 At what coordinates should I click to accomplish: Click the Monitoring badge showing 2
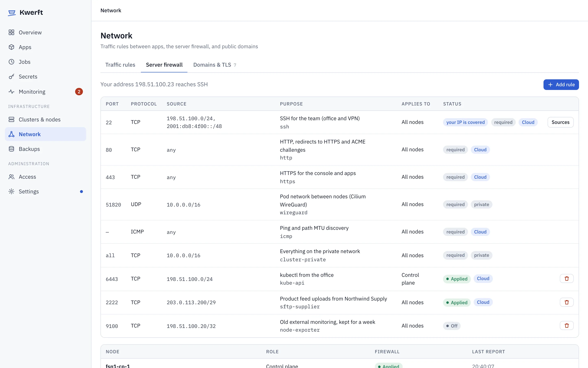click(x=79, y=92)
